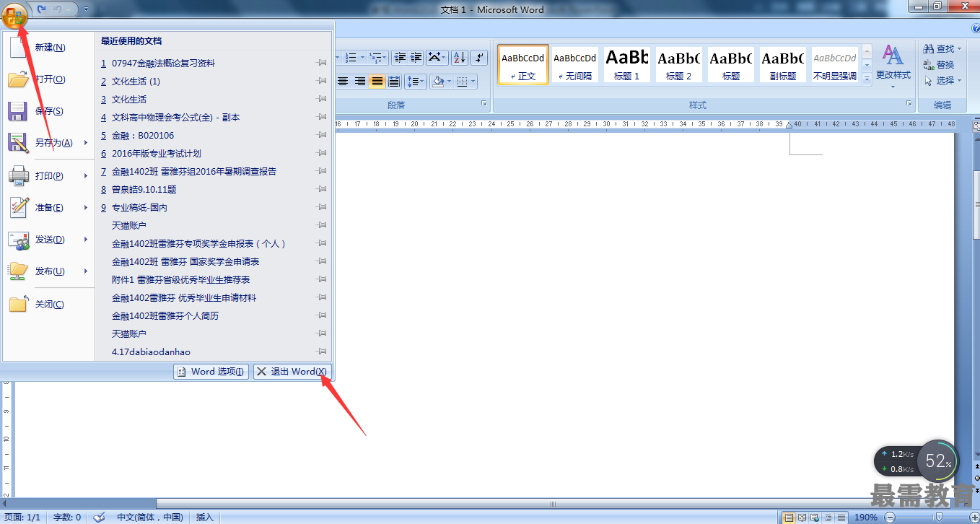Open the customize quick access toolbar dropdown
Screen dimensions: 980x524
[87, 9]
